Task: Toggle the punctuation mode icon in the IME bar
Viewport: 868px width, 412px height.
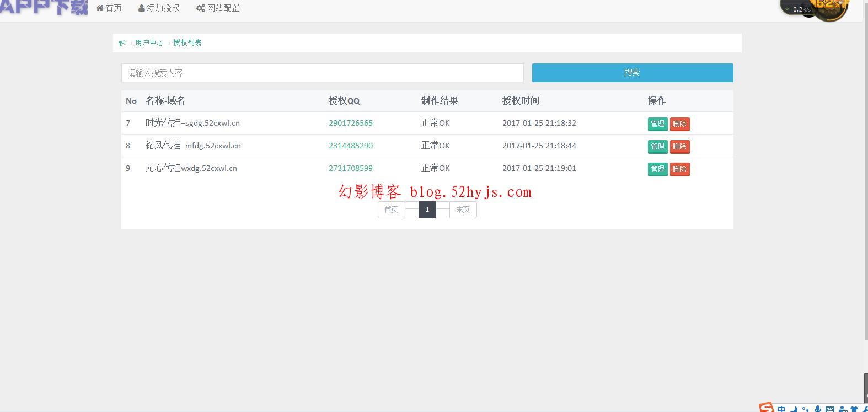Action: pyautogui.click(x=806, y=409)
